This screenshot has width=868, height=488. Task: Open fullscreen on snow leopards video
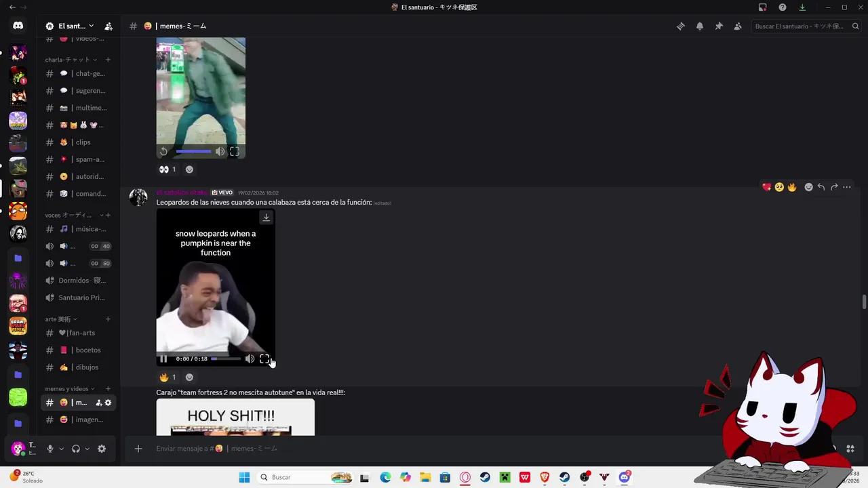click(264, 359)
